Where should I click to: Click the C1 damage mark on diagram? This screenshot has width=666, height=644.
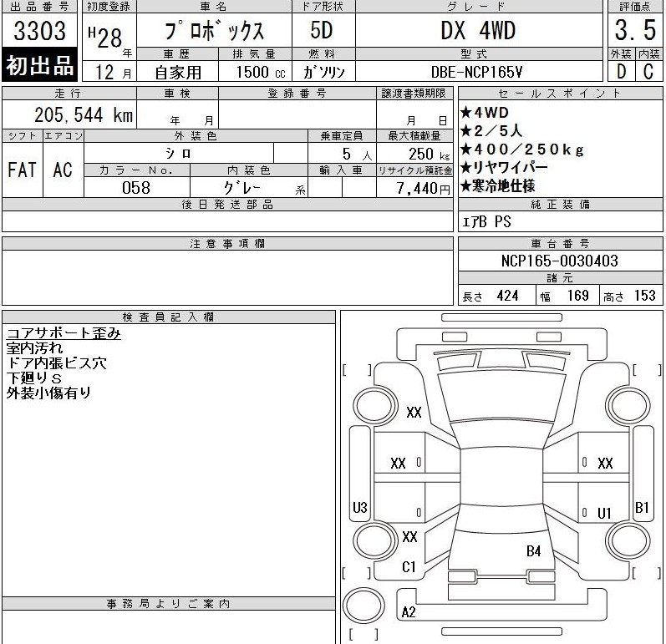click(x=409, y=567)
